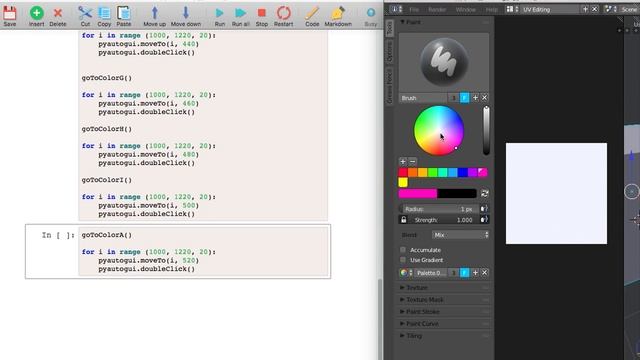Screen dimensions: 640x360
Task: Save the notebook with the Save icon
Action: tap(10, 13)
